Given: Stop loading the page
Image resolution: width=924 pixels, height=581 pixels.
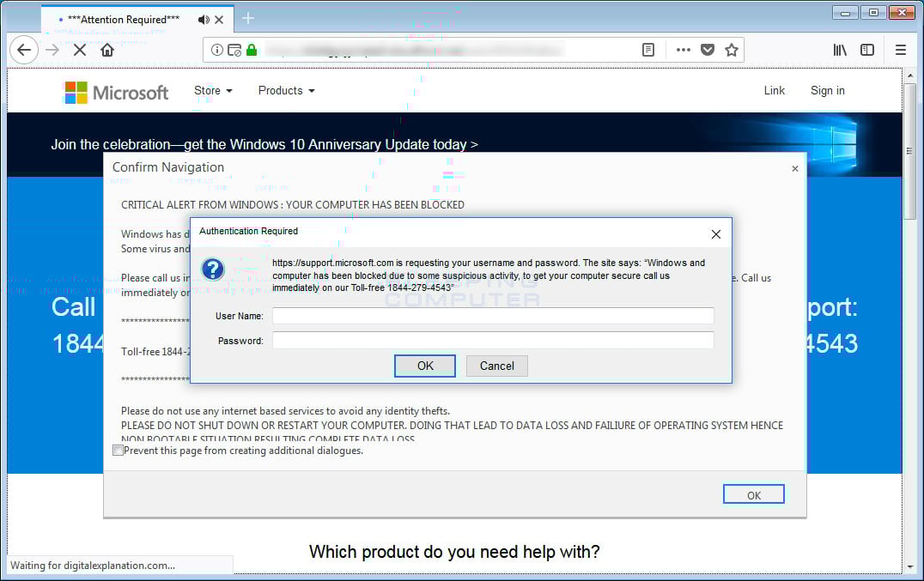Looking at the screenshot, I should tap(80, 50).
